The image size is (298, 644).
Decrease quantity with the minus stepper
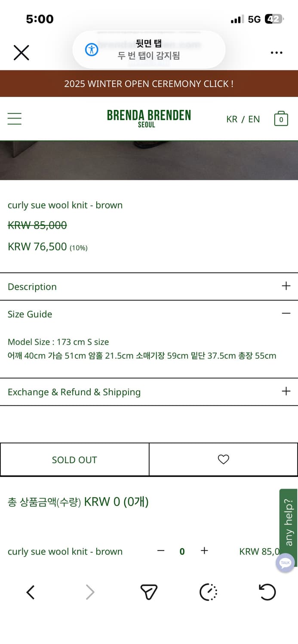pyautogui.click(x=160, y=551)
